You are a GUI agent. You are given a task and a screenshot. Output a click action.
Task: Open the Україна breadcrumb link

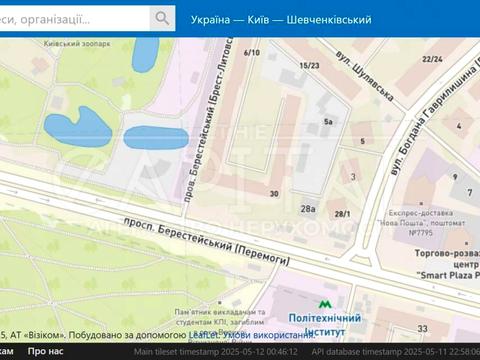coord(210,20)
